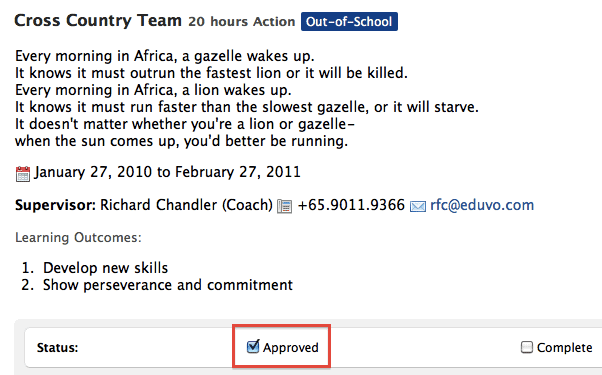This screenshot has width=602, height=375.
Task: Tick the Complete checkbox
Action: click(527, 347)
